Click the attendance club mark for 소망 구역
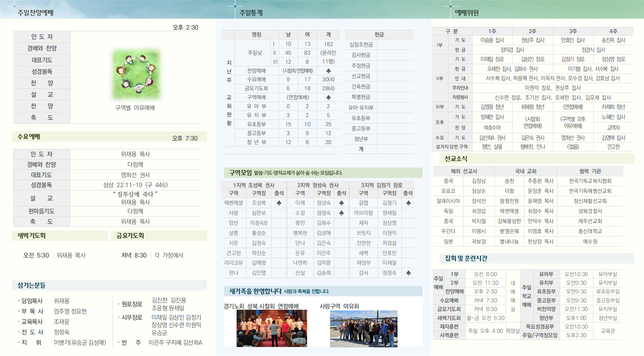The height and width of the screenshot is (356, 644). tap(341, 213)
